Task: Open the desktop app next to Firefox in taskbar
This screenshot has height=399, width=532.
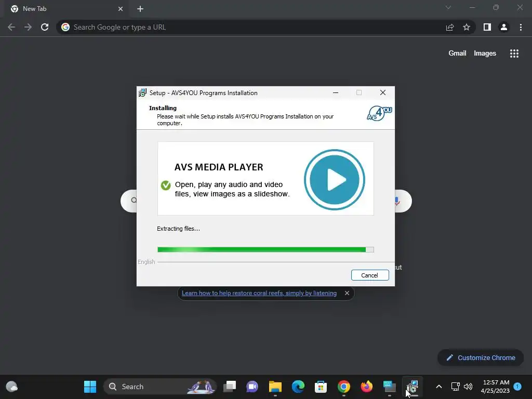Action: [390, 387]
